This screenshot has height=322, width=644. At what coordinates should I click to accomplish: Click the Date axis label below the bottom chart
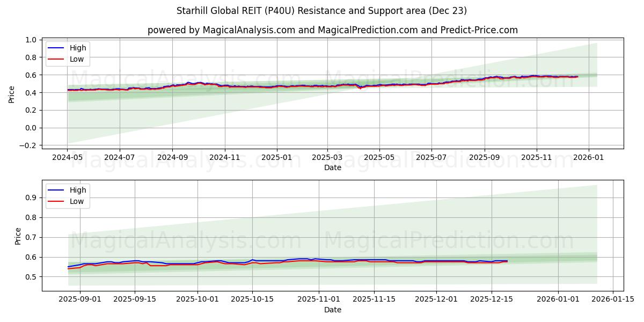point(334,310)
